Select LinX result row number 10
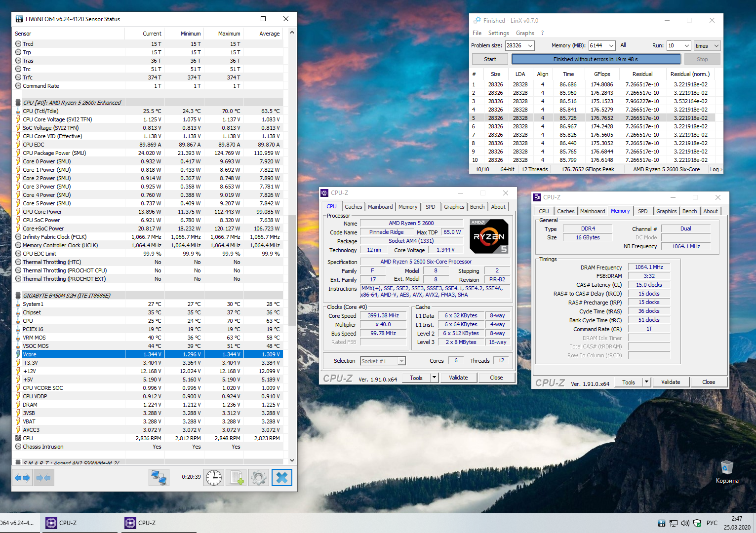756x533 pixels. coord(593,160)
